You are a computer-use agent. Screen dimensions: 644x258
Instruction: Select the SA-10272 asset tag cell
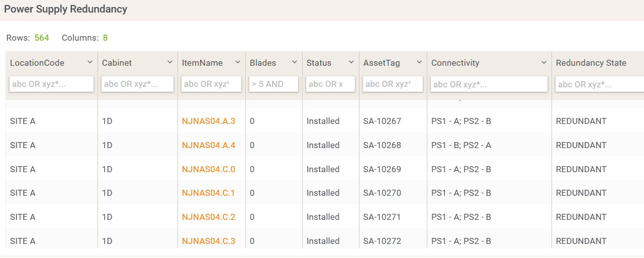382,241
